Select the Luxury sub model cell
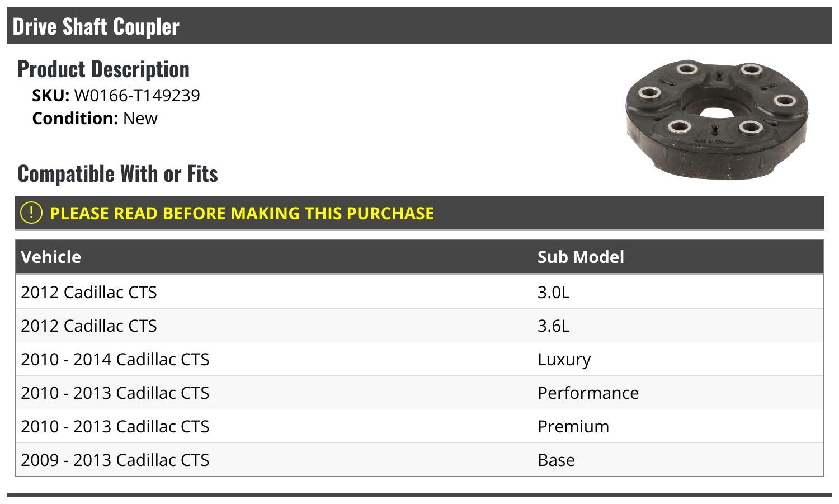The width and height of the screenshot is (839, 504). tap(564, 359)
